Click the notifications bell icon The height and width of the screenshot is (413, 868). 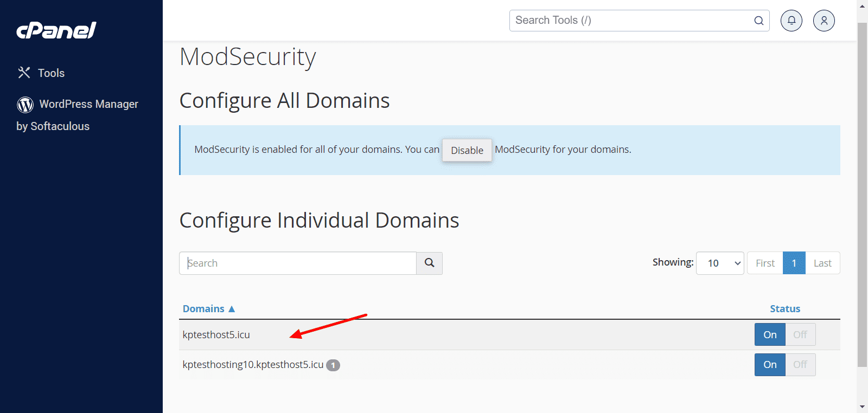[791, 21]
